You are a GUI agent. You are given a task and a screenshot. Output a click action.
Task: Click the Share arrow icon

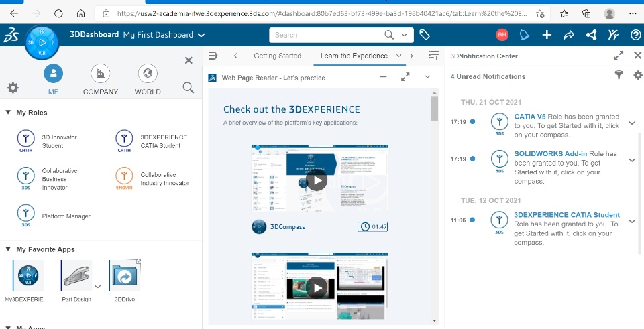(569, 35)
